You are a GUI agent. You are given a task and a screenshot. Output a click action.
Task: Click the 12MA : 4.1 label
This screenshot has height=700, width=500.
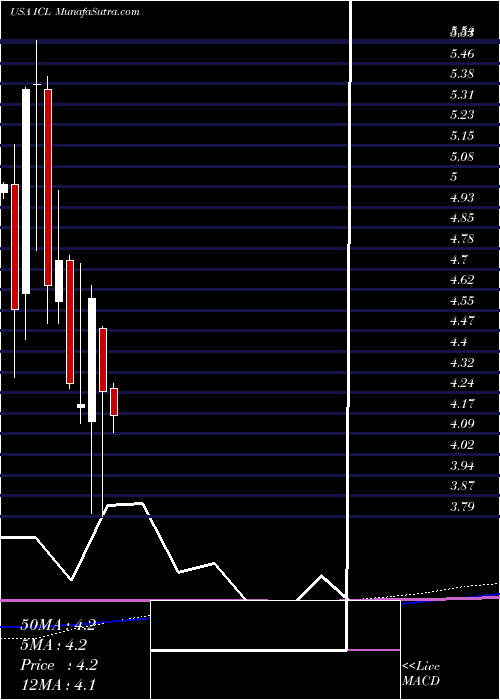click(x=58, y=684)
